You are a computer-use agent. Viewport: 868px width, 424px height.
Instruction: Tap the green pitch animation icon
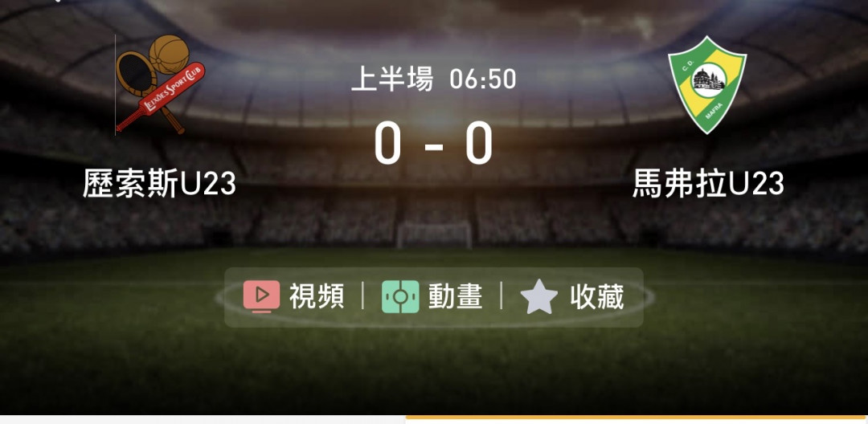pyautogui.click(x=400, y=297)
